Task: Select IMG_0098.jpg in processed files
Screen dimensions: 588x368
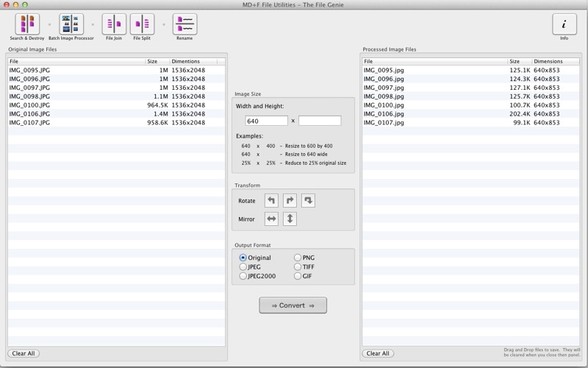Action: pos(470,96)
